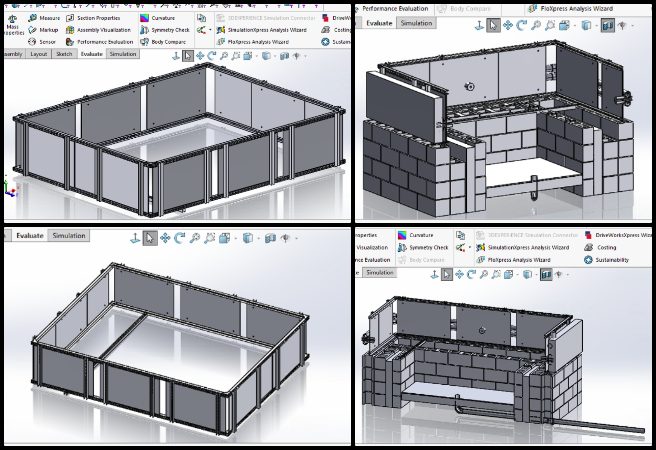Toggle display style button in top-right toolbar
This screenshot has width=656, height=450.
[x=607, y=24]
